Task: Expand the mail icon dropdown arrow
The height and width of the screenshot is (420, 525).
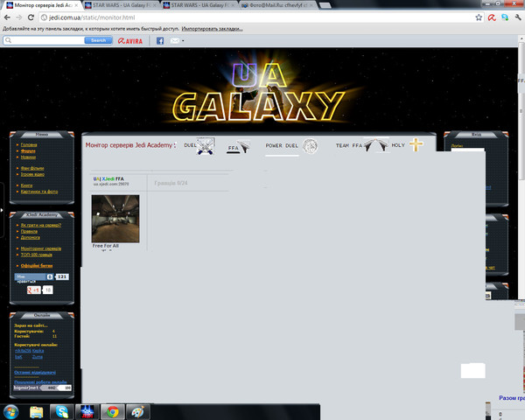Action: click(183, 41)
